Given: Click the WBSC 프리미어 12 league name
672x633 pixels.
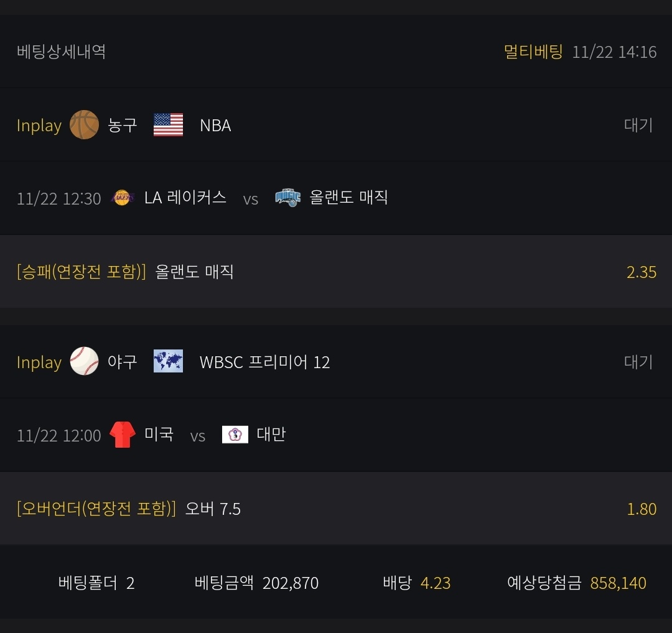Looking at the screenshot, I should pyautogui.click(x=264, y=362).
